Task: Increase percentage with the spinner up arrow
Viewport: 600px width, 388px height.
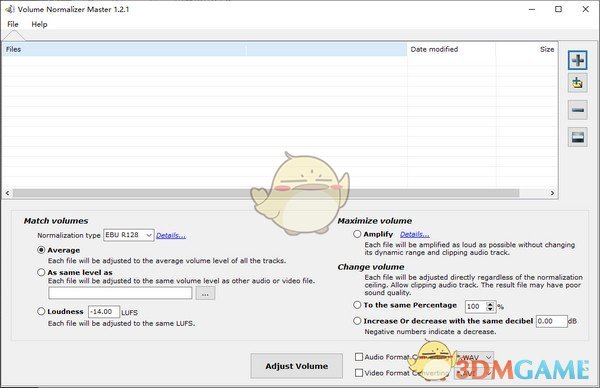Action: (x=490, y=304)
